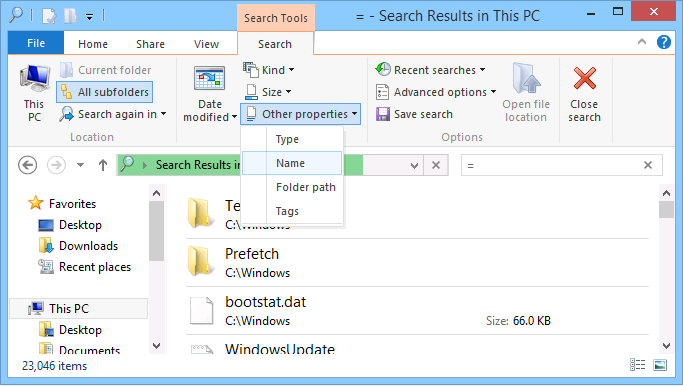
Task: Toggle All subfolders search scope
Action: (x=105, y=92)
